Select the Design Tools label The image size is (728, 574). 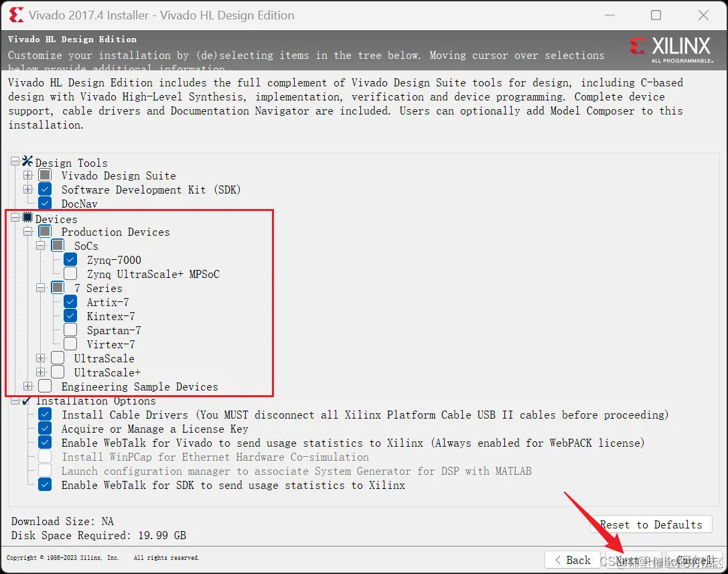pyautogui.click(x=72, y=163)
